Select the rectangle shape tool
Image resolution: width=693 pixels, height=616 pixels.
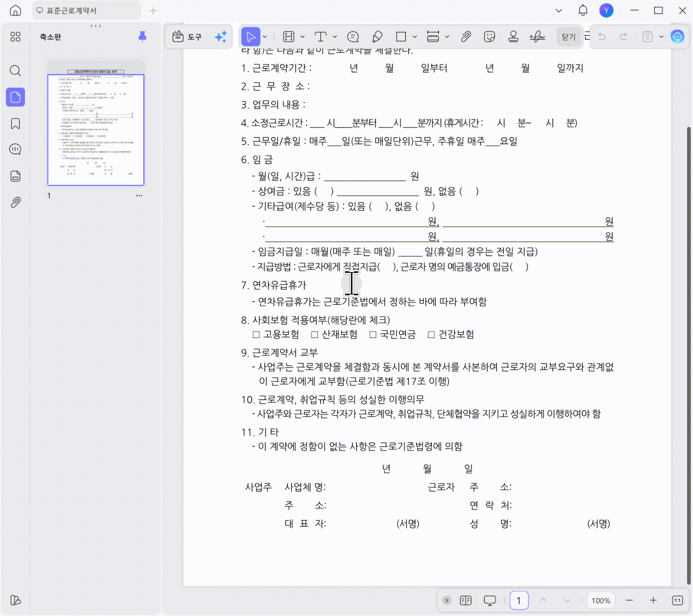point(401,37)
